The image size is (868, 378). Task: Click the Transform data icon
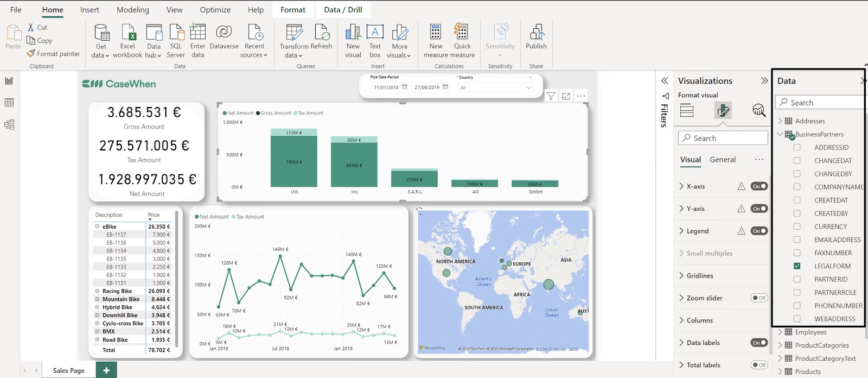point(293,33)
